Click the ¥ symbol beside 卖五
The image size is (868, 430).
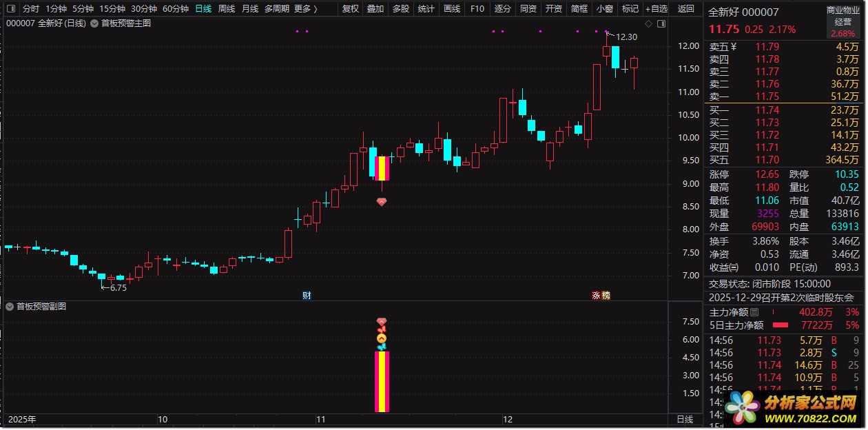coord(734,47)
